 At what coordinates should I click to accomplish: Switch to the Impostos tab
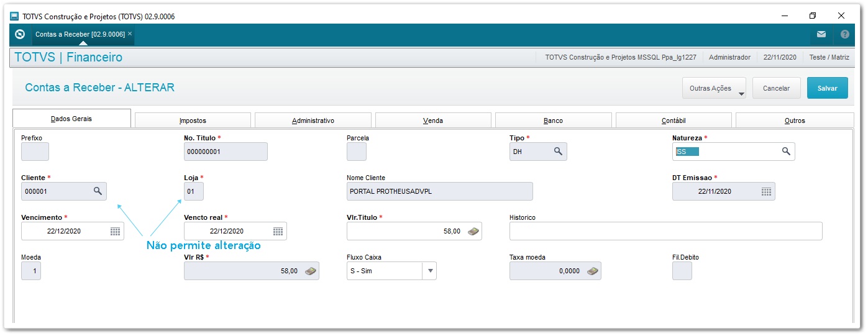(193, 120)
